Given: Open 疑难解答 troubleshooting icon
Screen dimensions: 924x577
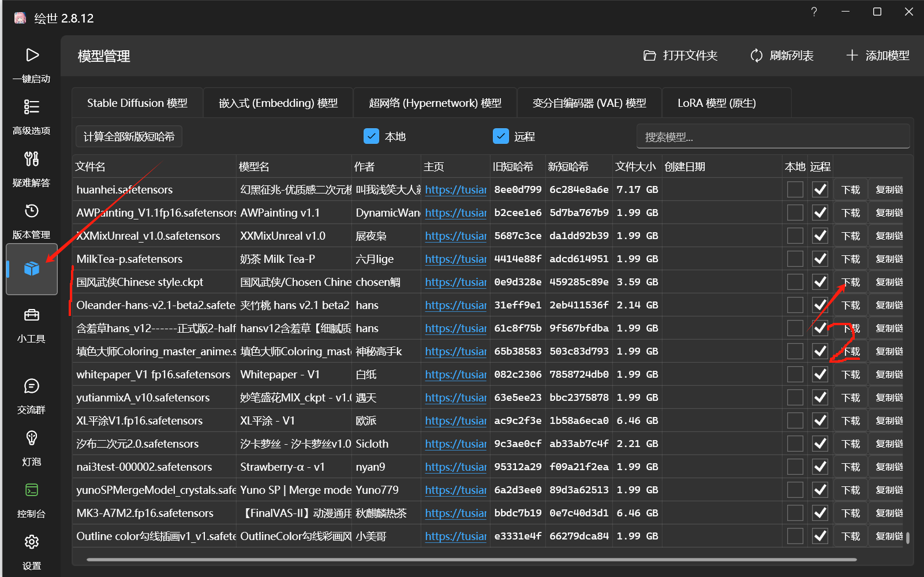Looking at the screenshot, I should [x=32, y=159].
